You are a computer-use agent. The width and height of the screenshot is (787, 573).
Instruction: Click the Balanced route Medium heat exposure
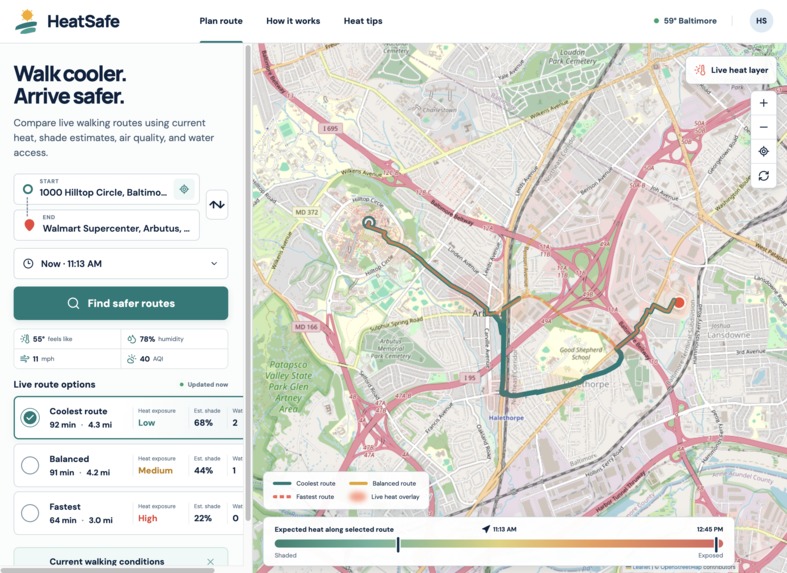[155, 471]
